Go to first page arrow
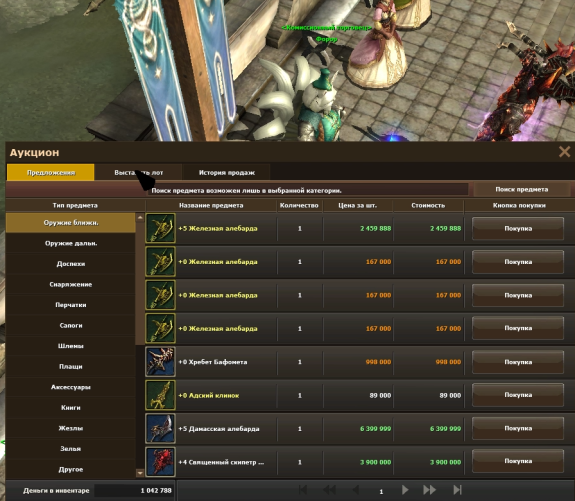 (x=303, y=490)
